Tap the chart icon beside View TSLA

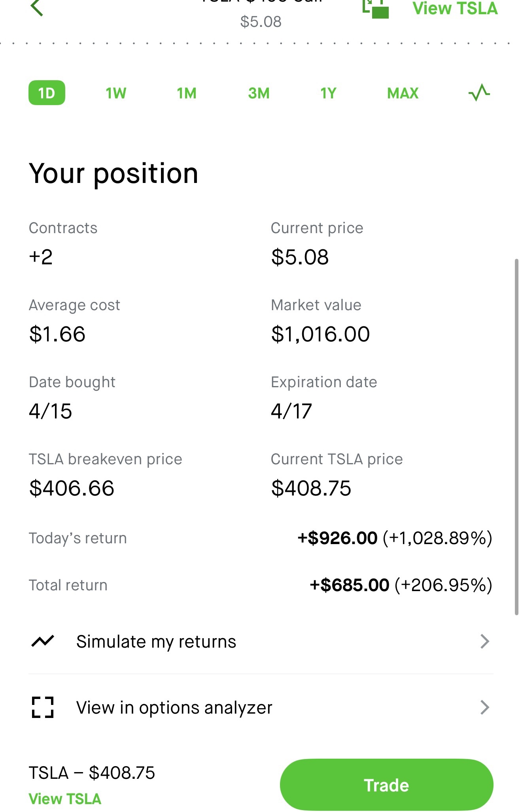[376, 9]
